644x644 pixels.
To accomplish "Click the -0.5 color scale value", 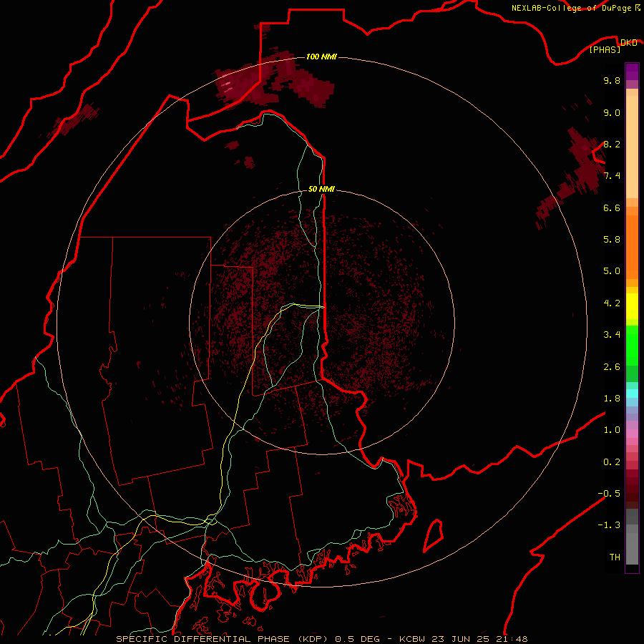I will (609, 494).
